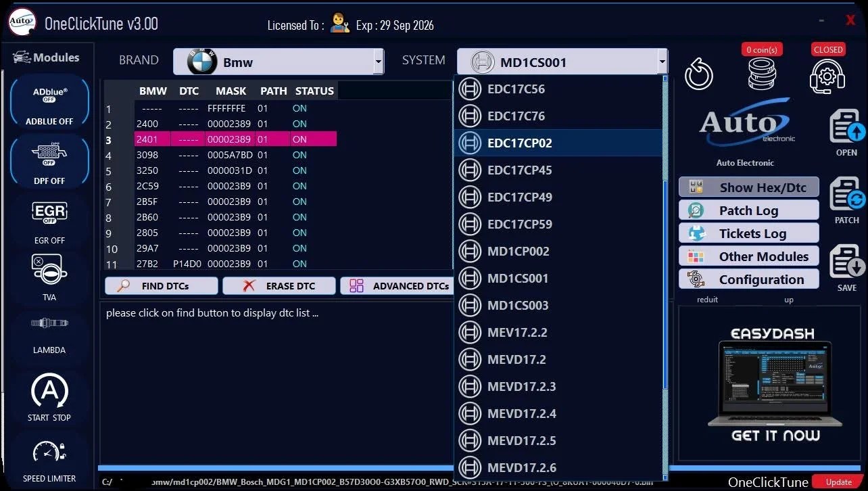Click the 'up' label under Configuration
Viewport: 868px width, 491px height.
789,300
